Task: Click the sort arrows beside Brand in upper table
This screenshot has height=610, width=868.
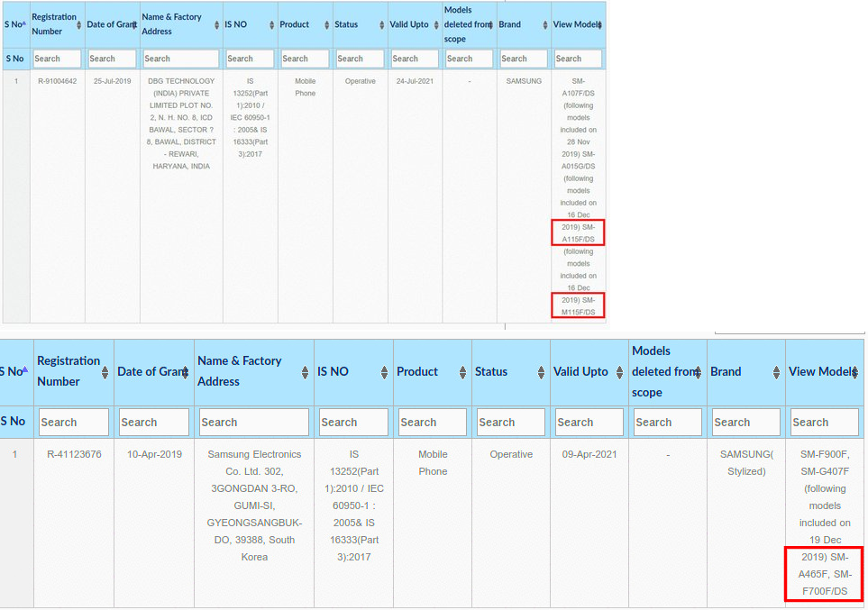Action: (545, 25)
